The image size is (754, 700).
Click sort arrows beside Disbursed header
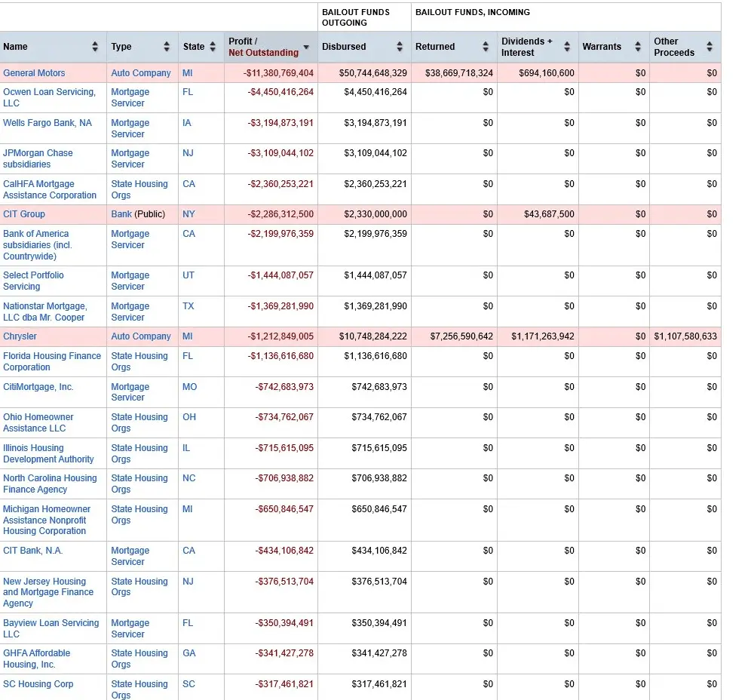click(400, 47)
